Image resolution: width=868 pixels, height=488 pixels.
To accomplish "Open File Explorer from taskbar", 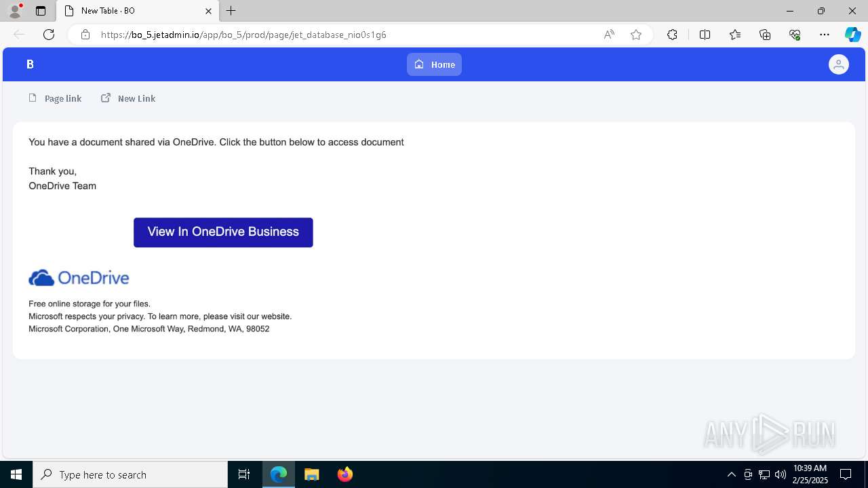I will pos(312,474).
